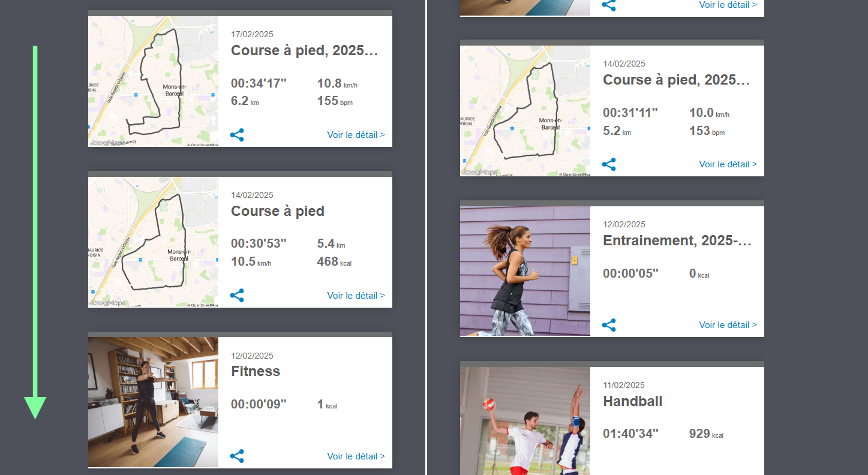Share the 17/02/2025 Course à pied activity
The image size is (868, 475).
(x=236, y=135)
